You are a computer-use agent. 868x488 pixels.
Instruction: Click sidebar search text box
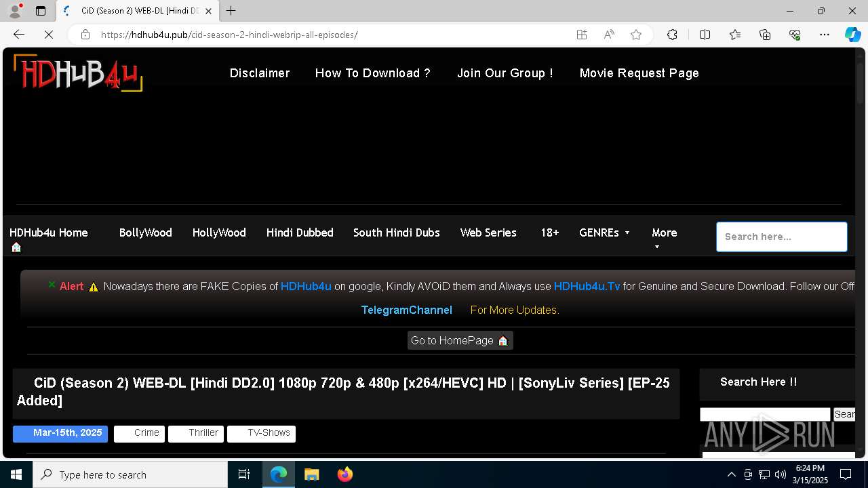765,414
